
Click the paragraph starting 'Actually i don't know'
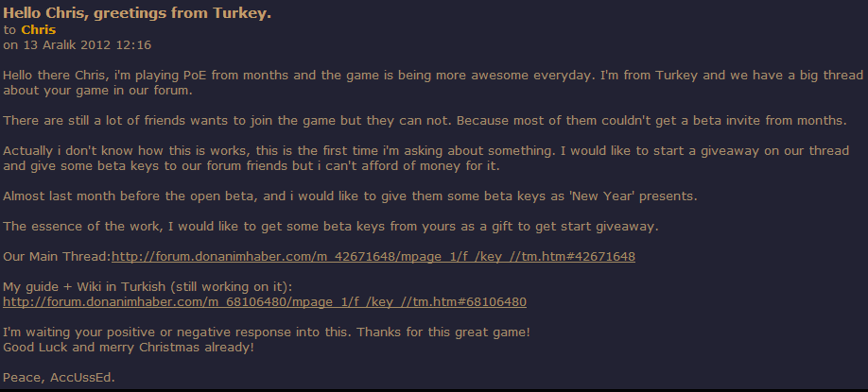coord(425,158)
